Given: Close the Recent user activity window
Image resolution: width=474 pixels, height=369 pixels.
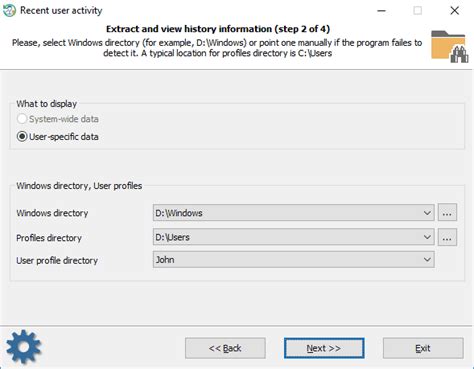Looking at the screenshot, I should [x=455, y=11].
